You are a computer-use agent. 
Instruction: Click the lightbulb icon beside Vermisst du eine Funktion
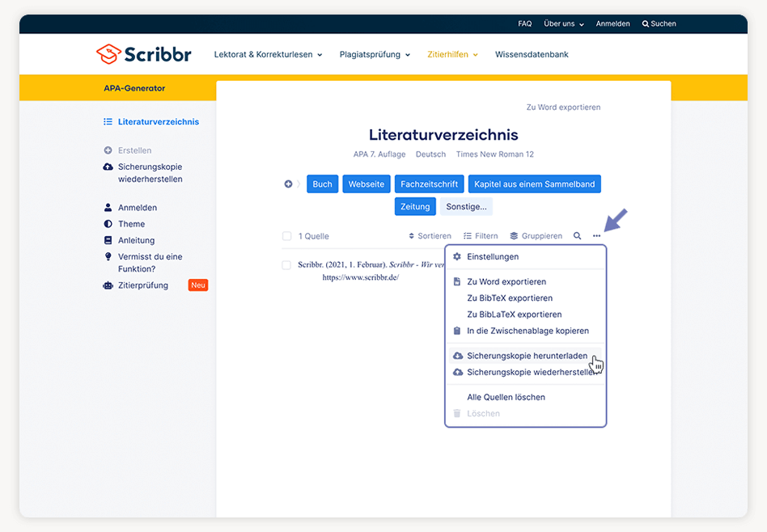pos(108,256)
